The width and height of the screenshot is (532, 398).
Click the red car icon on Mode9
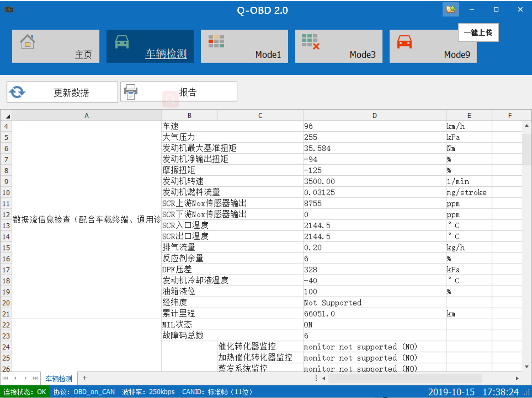(x=404, y=42)
